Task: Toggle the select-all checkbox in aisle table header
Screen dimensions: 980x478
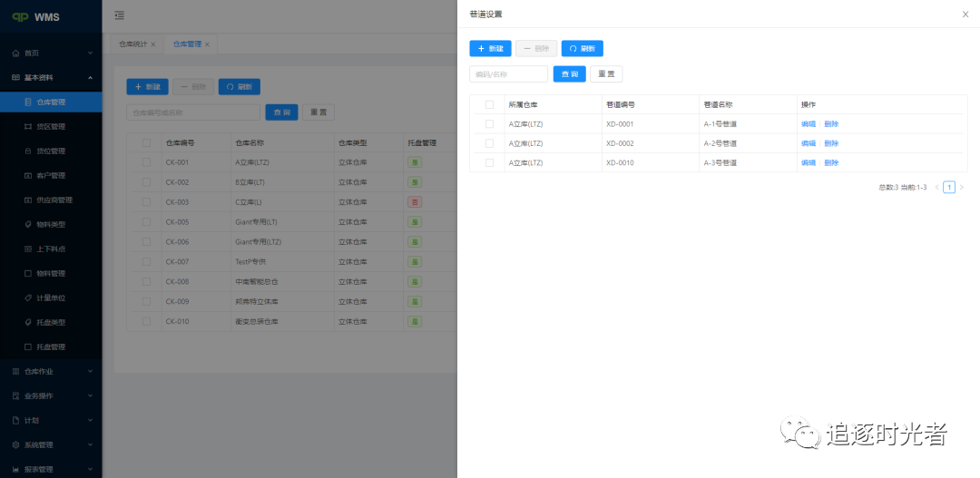Action: [x=489, y=104]
